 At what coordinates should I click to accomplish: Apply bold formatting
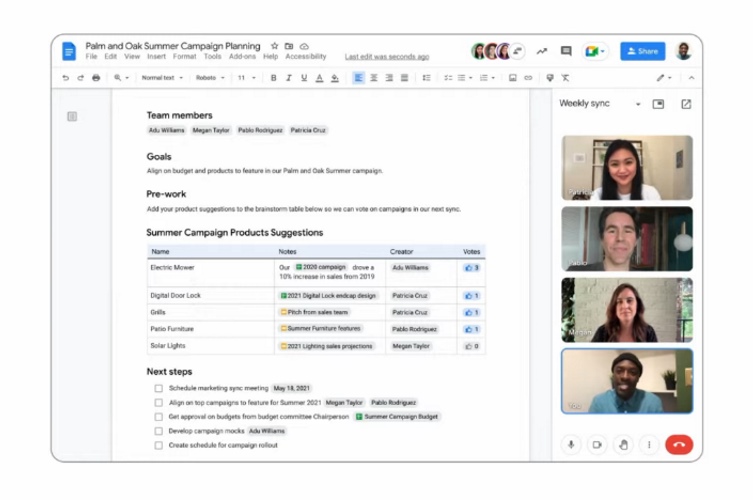[273, 78]
